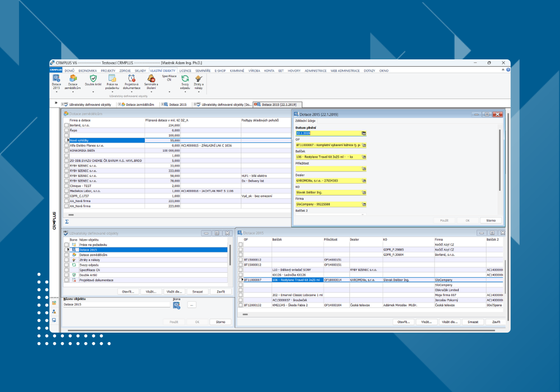
Task: Open the Ztráty a nálezy ribbon icon
Action: tap(199, 78)
